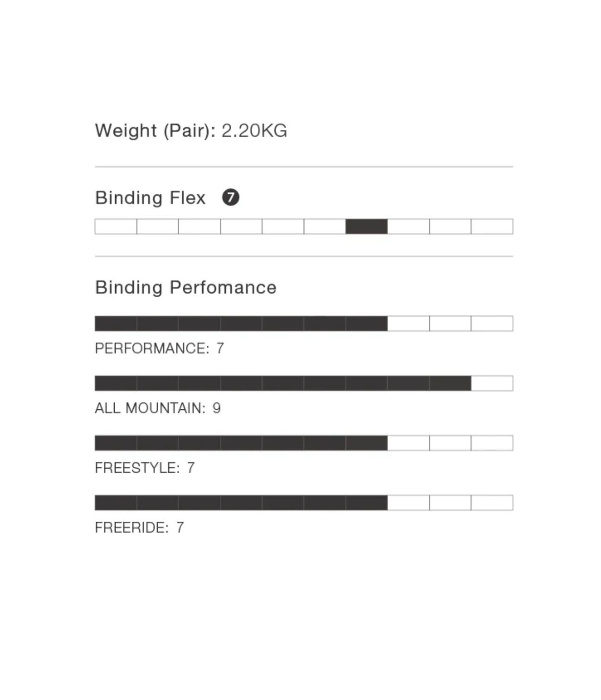Click the first empty Binding Flex segment

(116, 226)
